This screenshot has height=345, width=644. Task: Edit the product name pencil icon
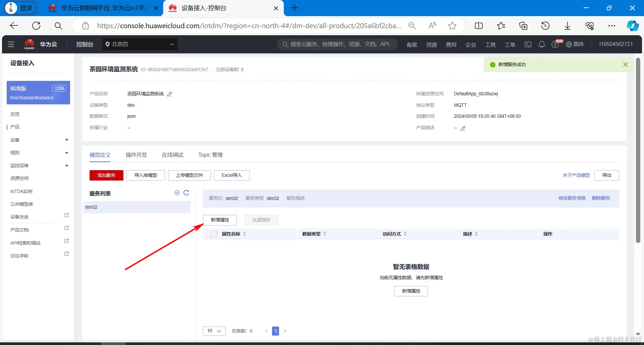[170, 94]
